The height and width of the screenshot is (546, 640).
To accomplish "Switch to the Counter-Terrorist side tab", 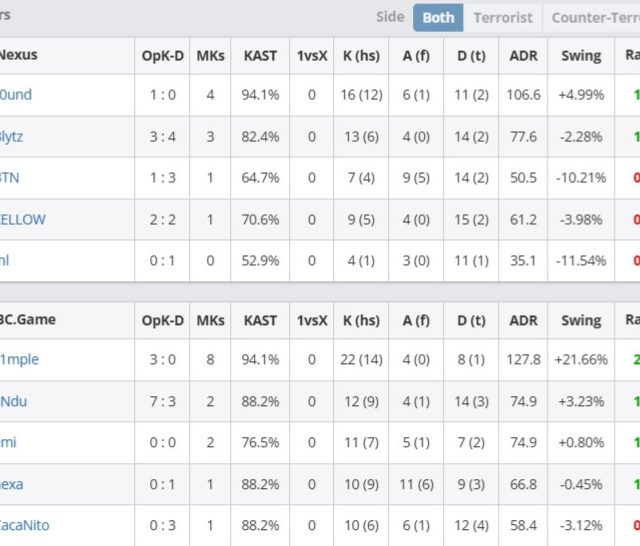I will tap(595, 17).
